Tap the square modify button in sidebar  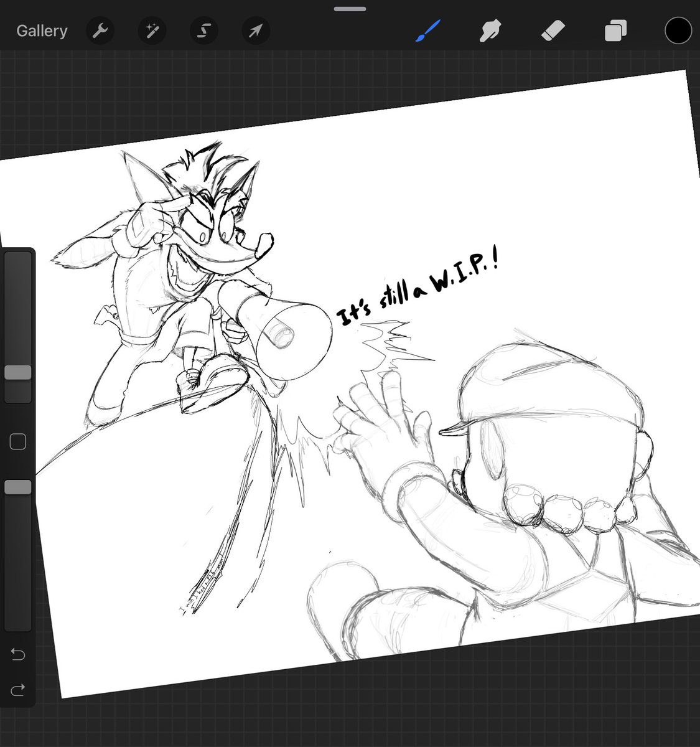[18, 442]
